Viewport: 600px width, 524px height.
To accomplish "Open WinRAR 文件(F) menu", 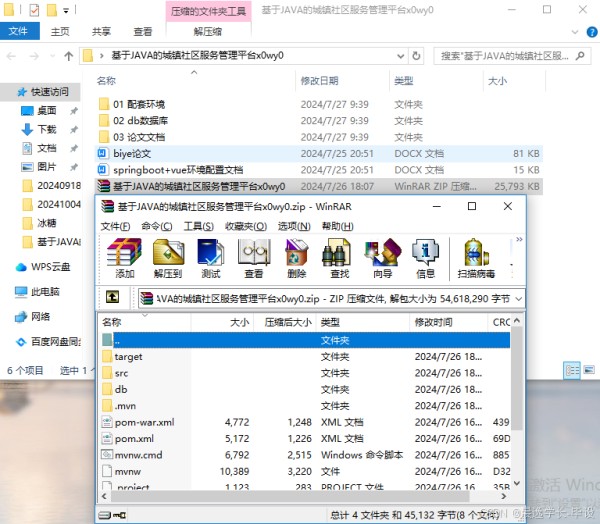I will (x=115, y=226).
